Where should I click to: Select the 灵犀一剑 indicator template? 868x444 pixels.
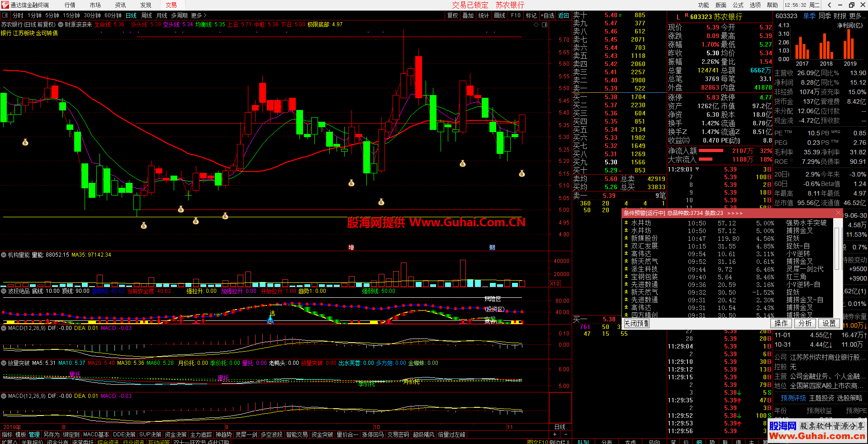[246, 434]
